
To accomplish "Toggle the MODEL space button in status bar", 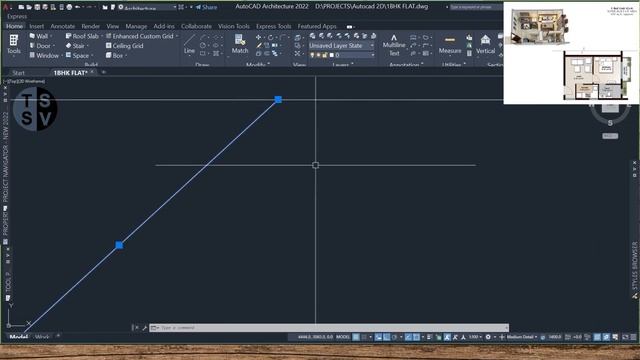I will click(x=343, y=337).
